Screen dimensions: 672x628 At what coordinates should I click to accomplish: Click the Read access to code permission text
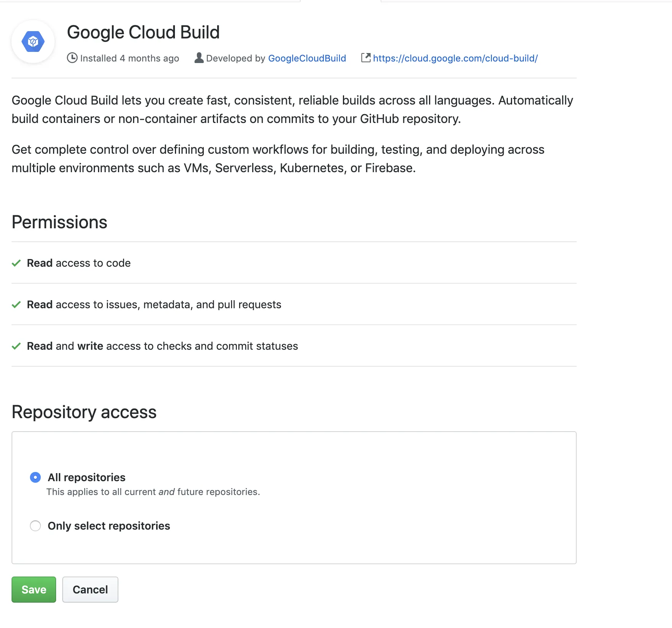79,263
